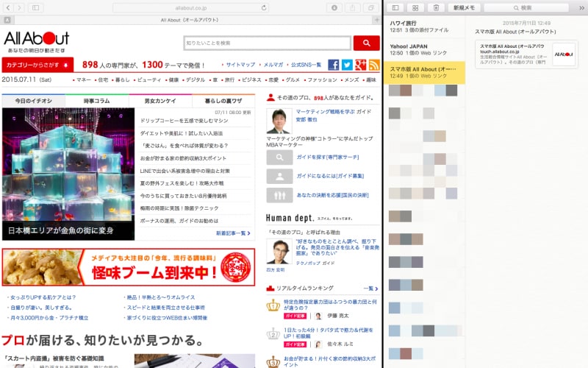Open the グルメ category menu item
The image size is (588, 368).
click(x=293, y=79)
